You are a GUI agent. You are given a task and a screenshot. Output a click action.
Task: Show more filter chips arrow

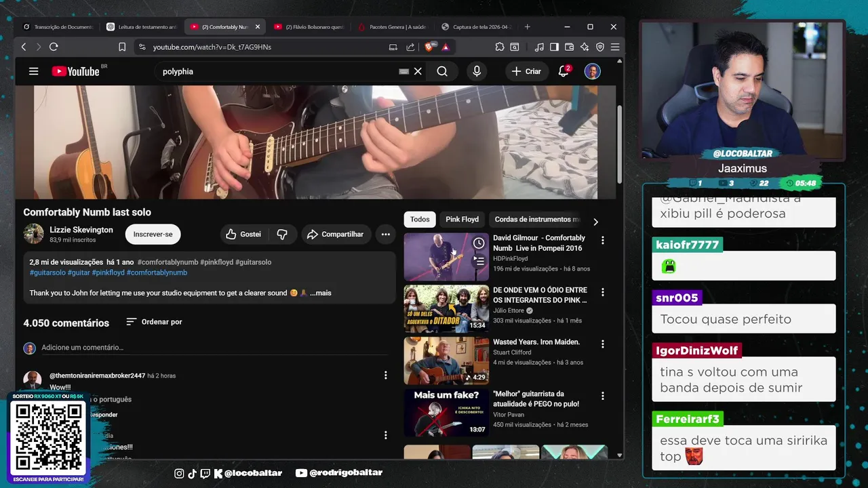pyautogui.click(x=595, y=222)
